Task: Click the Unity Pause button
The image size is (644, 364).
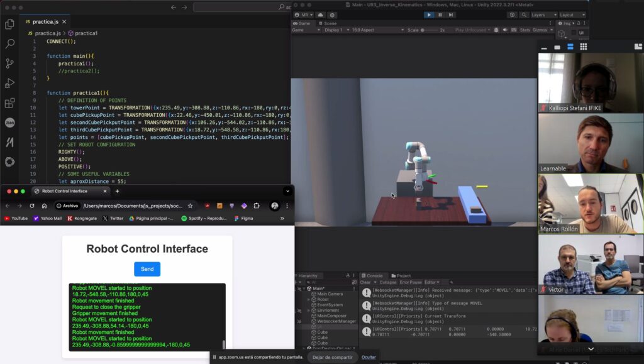Action: click(x=440, y=14)
